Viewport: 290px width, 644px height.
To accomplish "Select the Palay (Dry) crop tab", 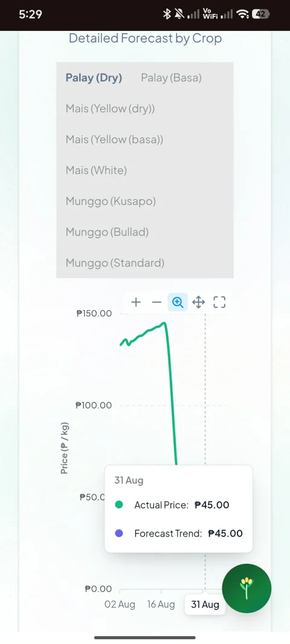I will (x=94, y=78).
